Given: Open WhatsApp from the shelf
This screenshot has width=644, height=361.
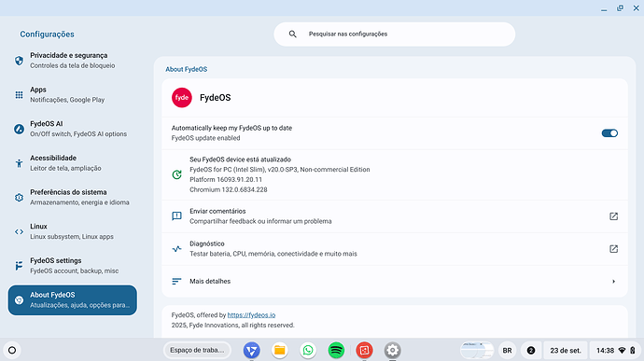Looking at the screenshot, I should click(x=308, y=351).
